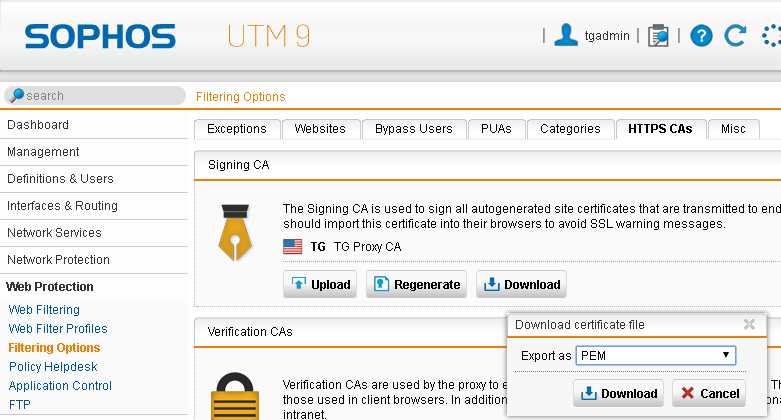Click the Verification CAs padlock icon
Screen dimensions: 781x420
[x=235, y=397]
